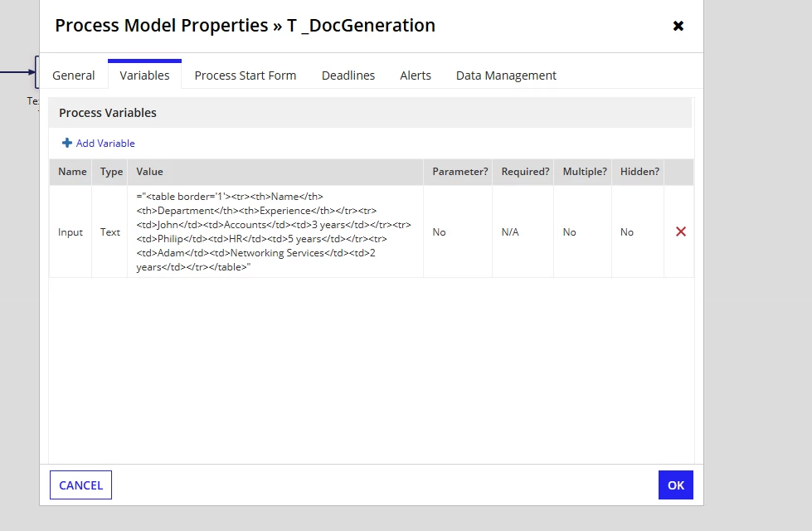Click the Add Variable link

tap(105, 143)
